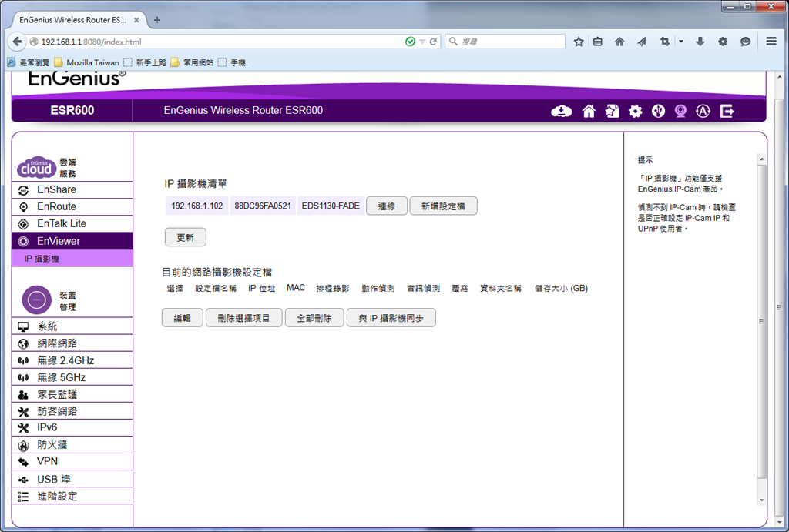Open the gear settings icon in ESR600 header
The height and width of the screenshot is (532, 789).
tap(635, 111)
